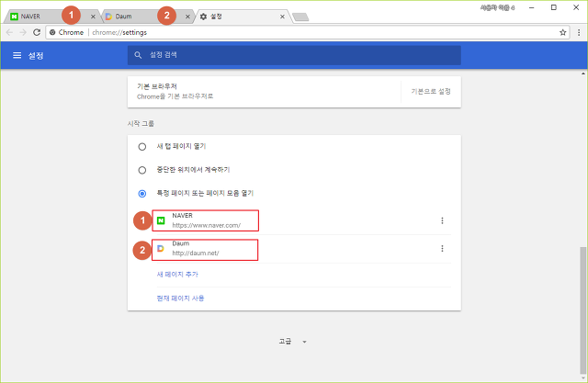Click the forward navigation arrow
Image resolution: width=588 pixels, height=383 pixels.
pyautogui.click(x=23, y=32)
